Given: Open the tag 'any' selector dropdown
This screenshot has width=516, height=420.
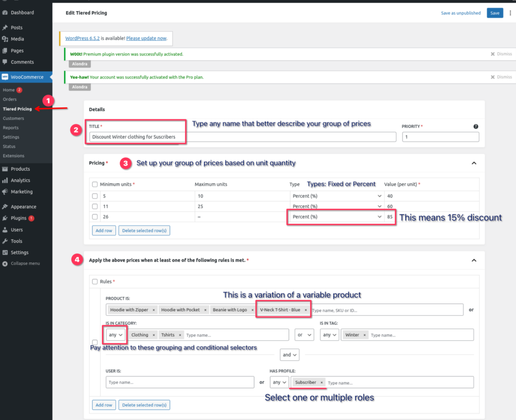Looking at the screenshot, I should coord(330,335).
